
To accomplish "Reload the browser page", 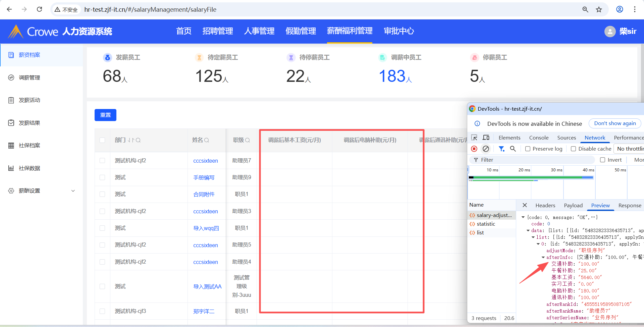I will coord(40,9).
